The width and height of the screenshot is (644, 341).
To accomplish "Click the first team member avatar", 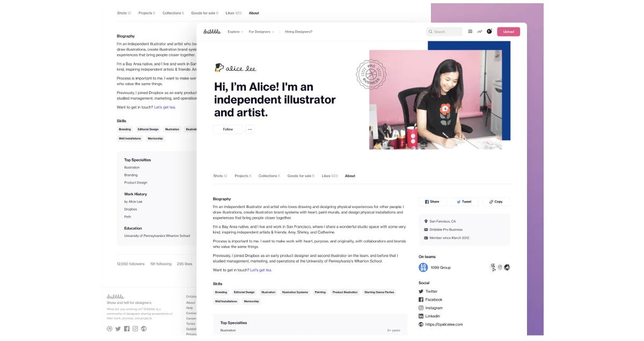I will [493, 267].
